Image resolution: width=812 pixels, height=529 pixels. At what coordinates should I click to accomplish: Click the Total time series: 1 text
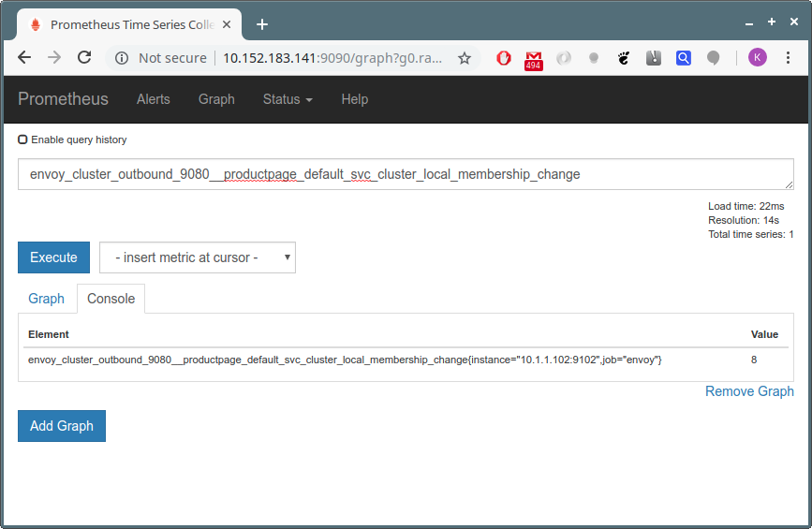pos(751,234)
